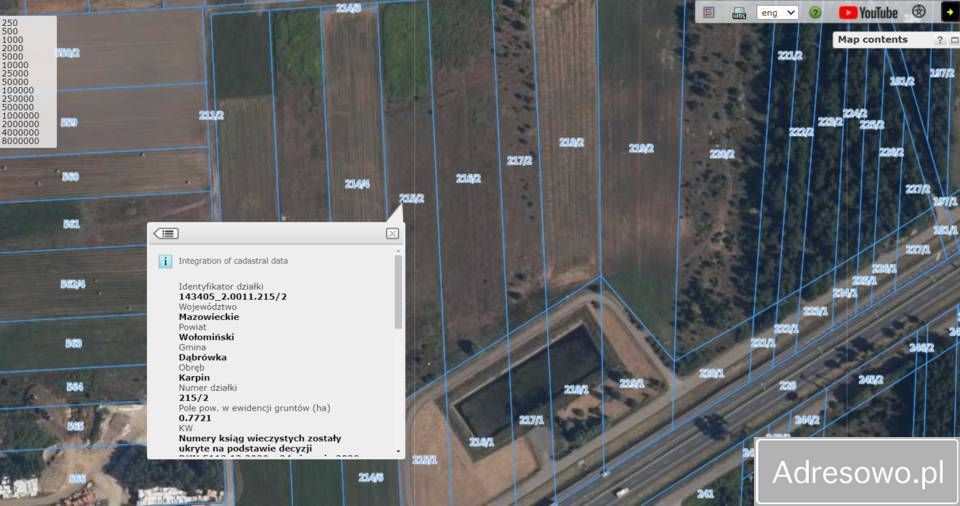
Task: Click parcel label 220/2 on the map
Action: [x=722, y=154]
